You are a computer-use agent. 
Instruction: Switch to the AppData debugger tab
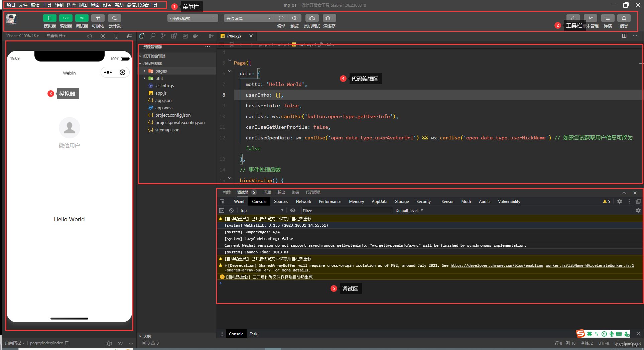pos(379,202)
